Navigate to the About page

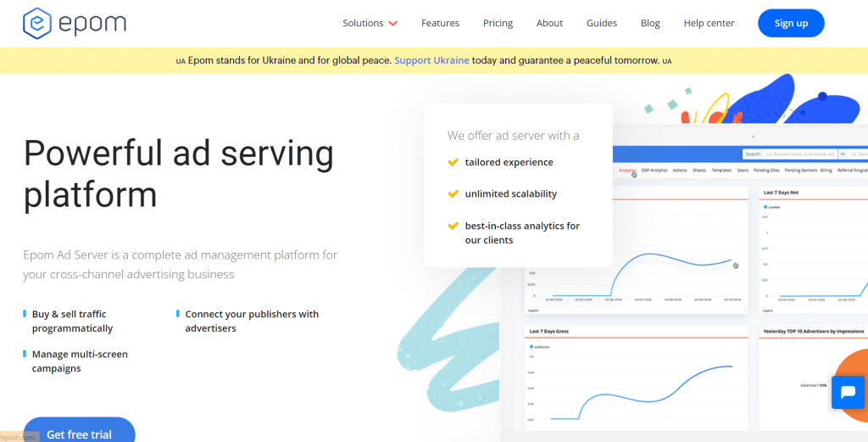[x=549, y=23]
